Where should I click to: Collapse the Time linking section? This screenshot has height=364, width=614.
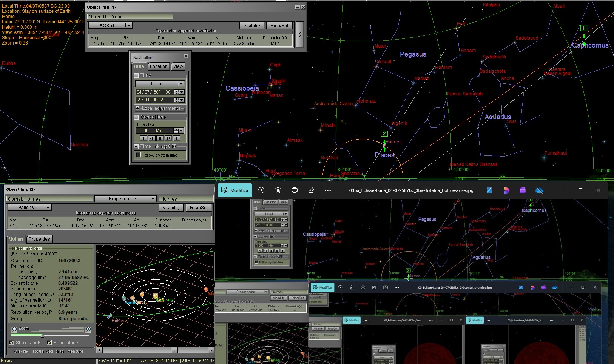pos(136,146)
